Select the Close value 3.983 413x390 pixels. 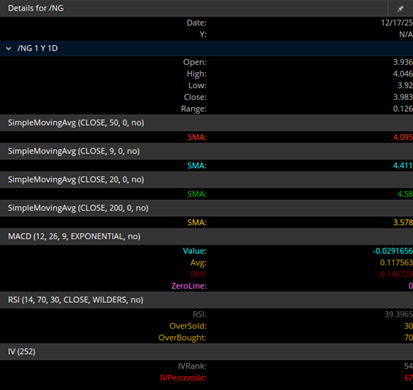point(403,97)
